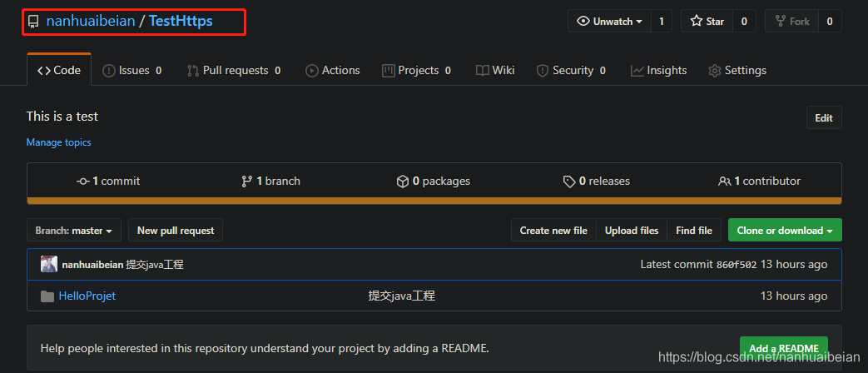Open the 0 releases link
This screenshot has width=868, height=373.
click(596, 181)
